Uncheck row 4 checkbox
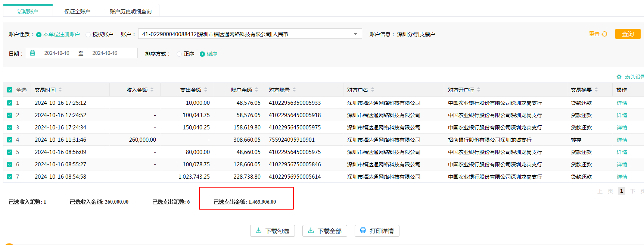 10,140
